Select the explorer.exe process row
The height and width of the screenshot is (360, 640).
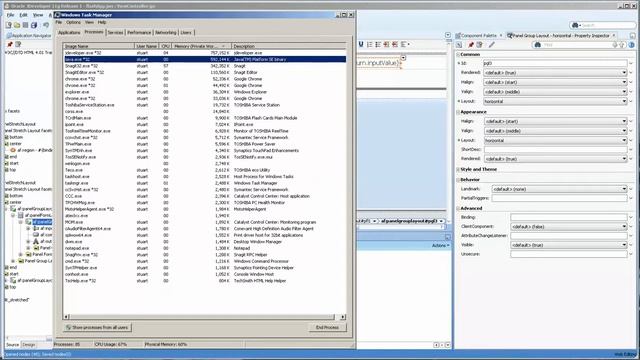(205, 92)
